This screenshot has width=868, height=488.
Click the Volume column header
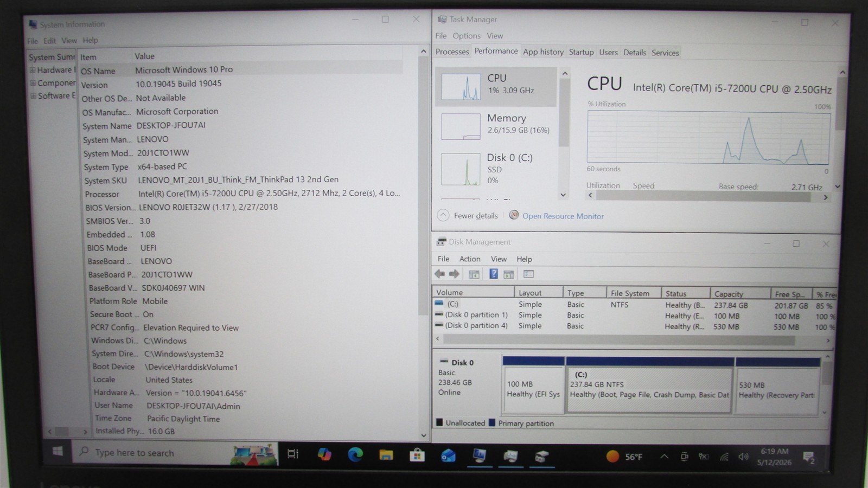click(x=473, y=292)
